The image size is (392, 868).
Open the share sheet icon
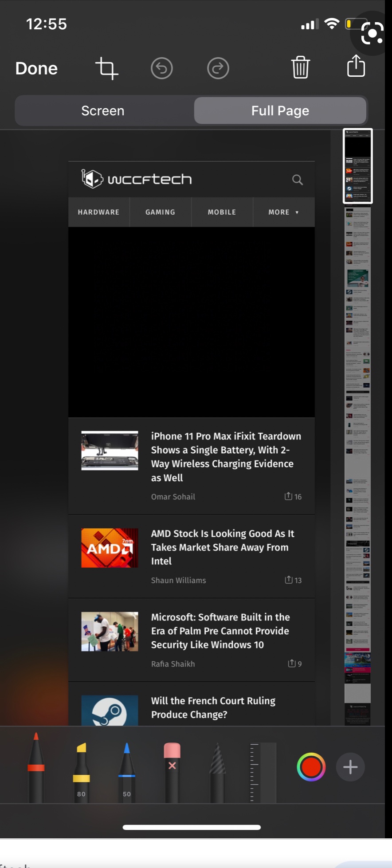tap(356, 66)
